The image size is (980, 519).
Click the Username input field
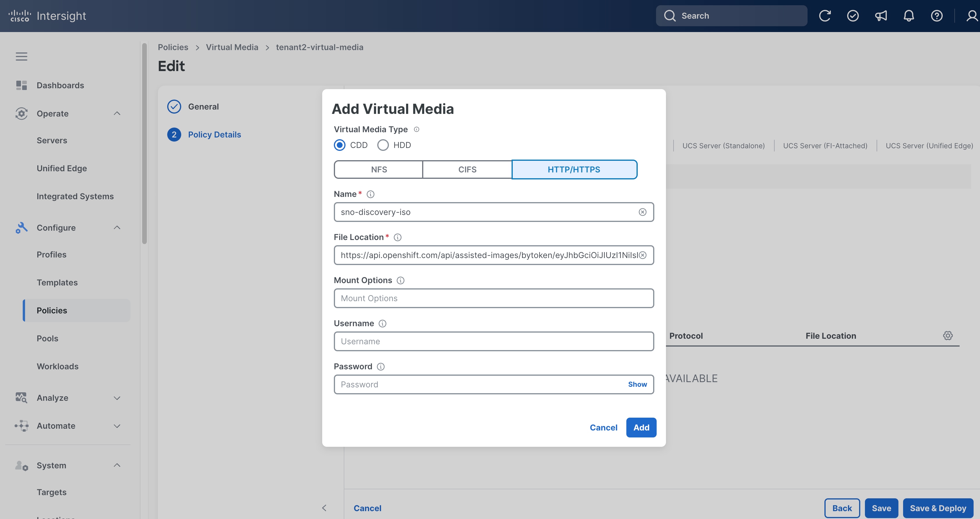[494, 341]
